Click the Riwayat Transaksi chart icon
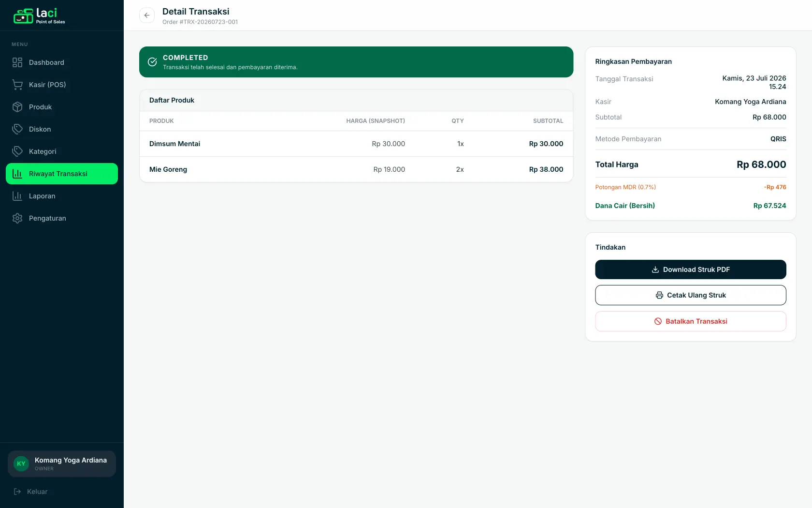The height and width of the screenshot is (508, 812). click(x=17, y=174)
